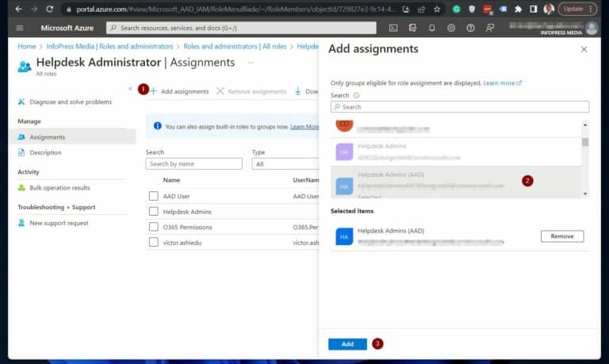The width and height of the screenshot is (609, 364).
Task: Open the Help question mark icon
Action: 470,28
